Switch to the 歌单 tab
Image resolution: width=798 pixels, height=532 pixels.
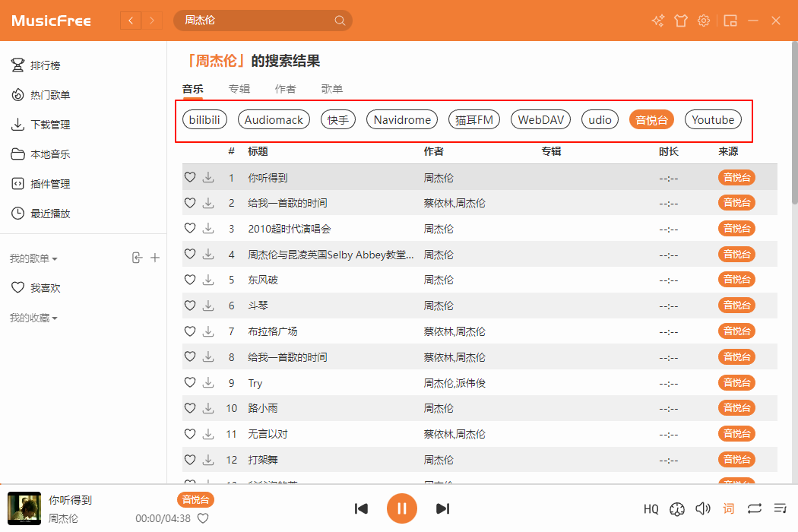[331, 89]
